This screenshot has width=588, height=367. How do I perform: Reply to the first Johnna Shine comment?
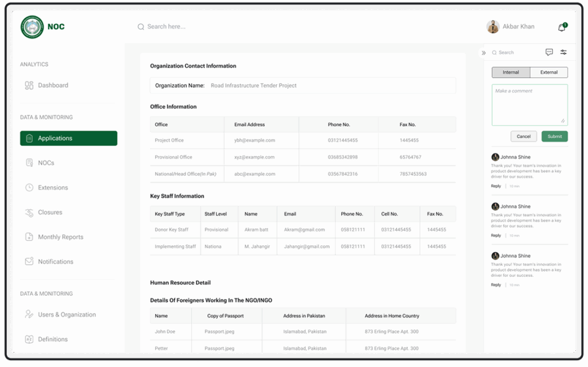coord(496,186)
